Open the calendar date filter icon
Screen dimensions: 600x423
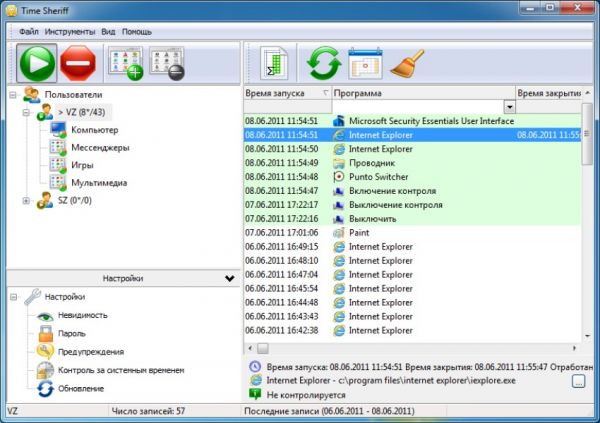(365, 64)
